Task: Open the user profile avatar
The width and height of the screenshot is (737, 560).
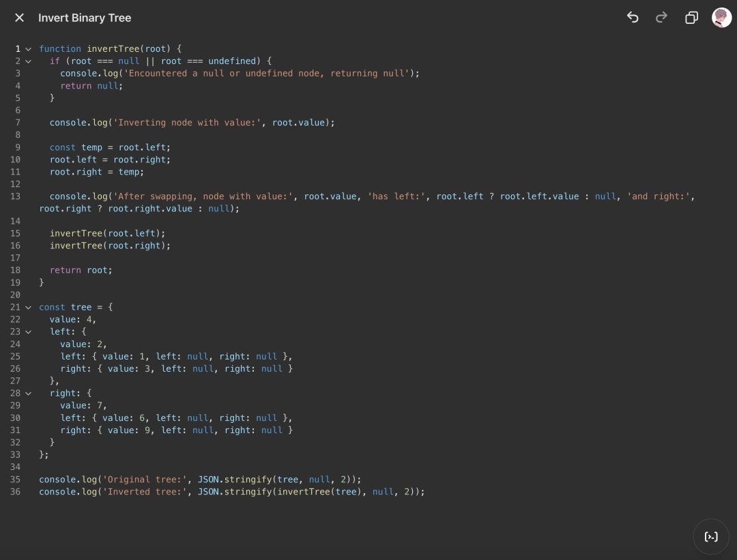Action: tap(721, 18)
